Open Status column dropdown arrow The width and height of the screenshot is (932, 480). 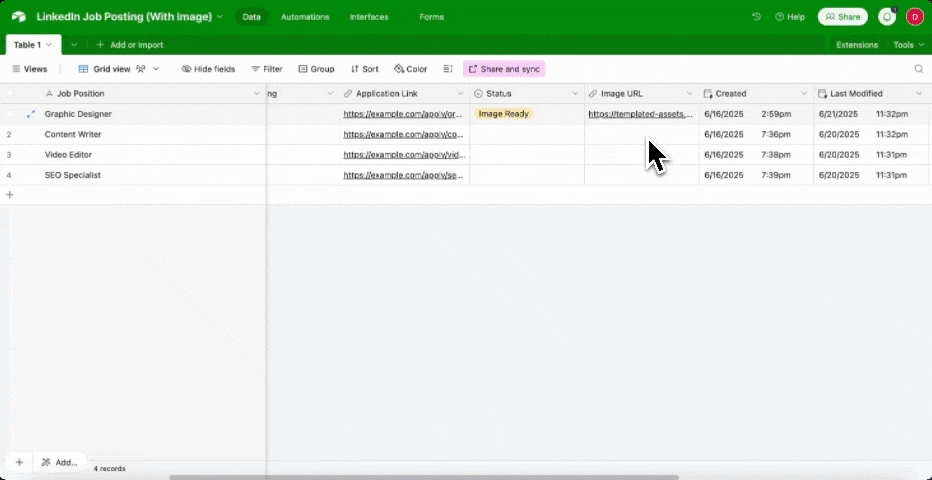(x=575, y=94)
